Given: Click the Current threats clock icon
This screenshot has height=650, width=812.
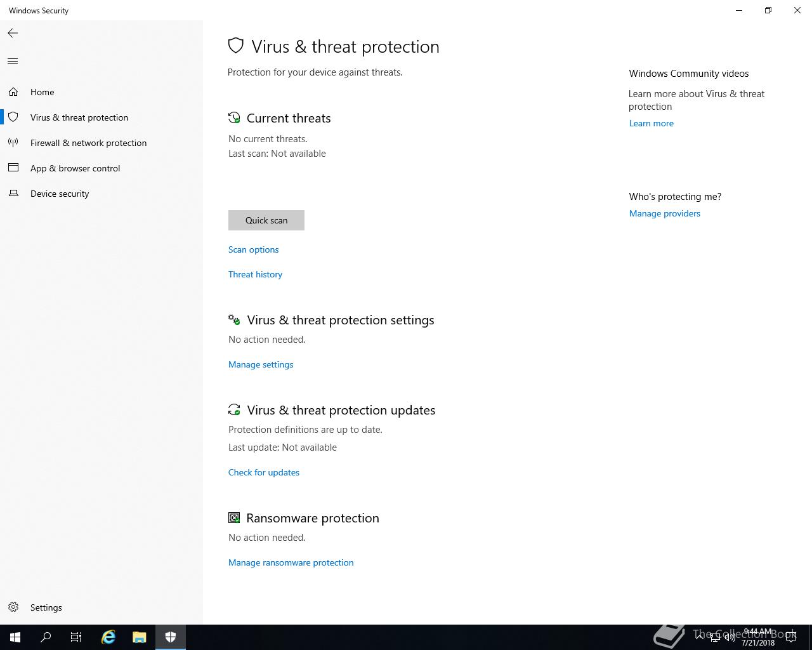Looking at the screenshot, I should pos(234,118).
